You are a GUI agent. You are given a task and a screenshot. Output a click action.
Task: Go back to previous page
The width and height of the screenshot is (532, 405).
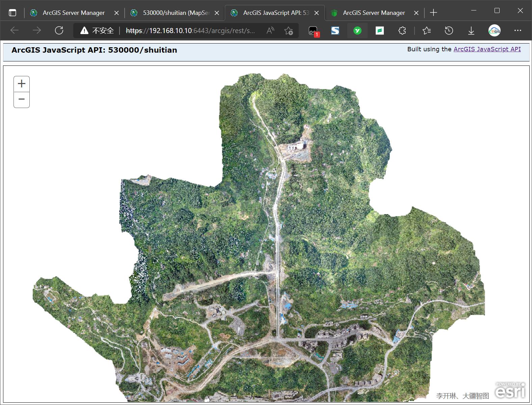(x=15, y=30)
